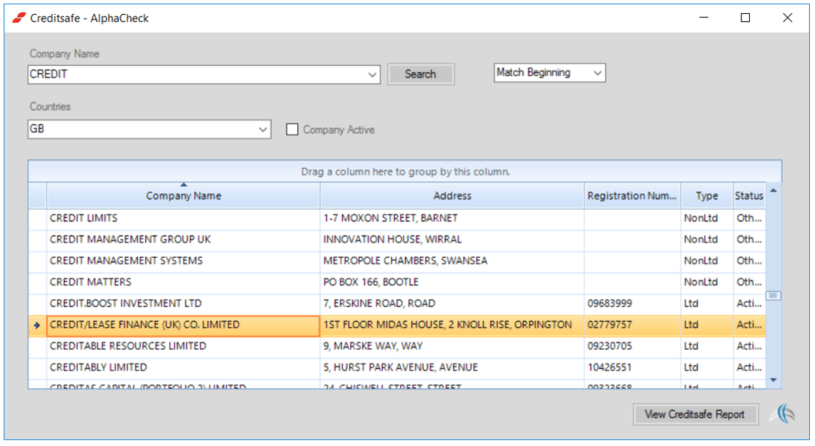Click the row indicator arrow of selected row
815x446 pixels.
click(37, 325)
